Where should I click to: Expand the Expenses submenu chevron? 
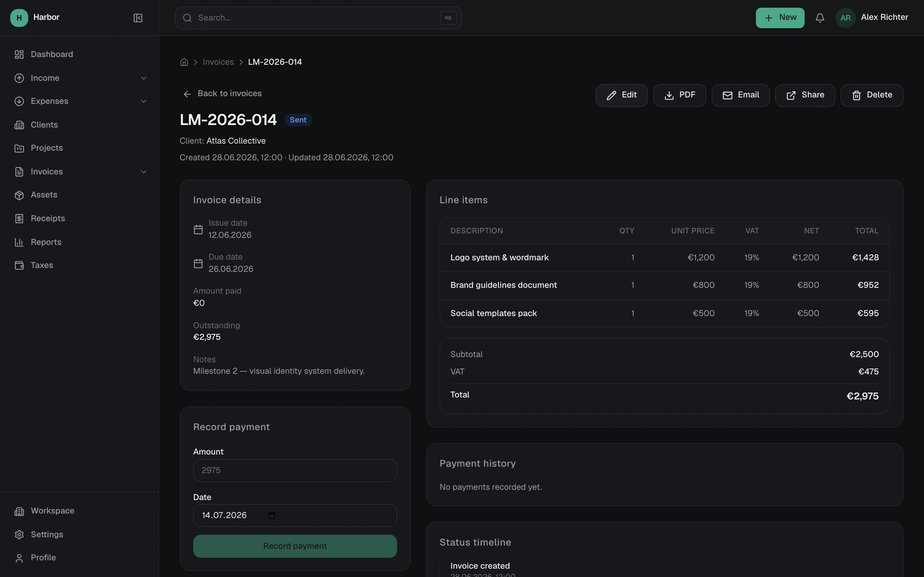pyautogui.click(x=143, y=102)
